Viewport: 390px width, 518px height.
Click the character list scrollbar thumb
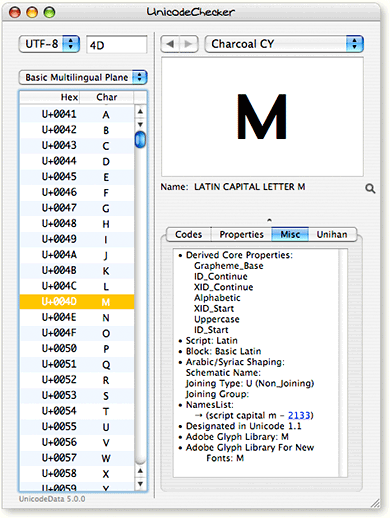click(140, 140)
